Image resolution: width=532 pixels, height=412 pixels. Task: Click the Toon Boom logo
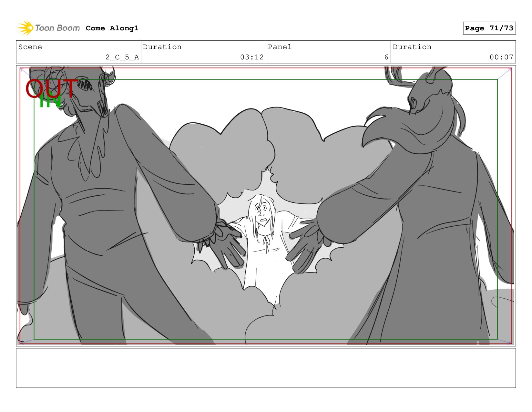point(48,28)
